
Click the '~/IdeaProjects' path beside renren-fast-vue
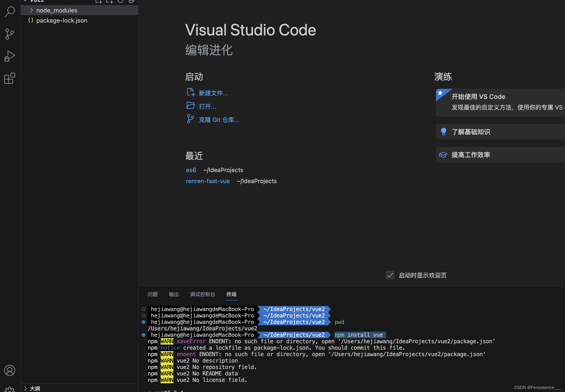257,181
